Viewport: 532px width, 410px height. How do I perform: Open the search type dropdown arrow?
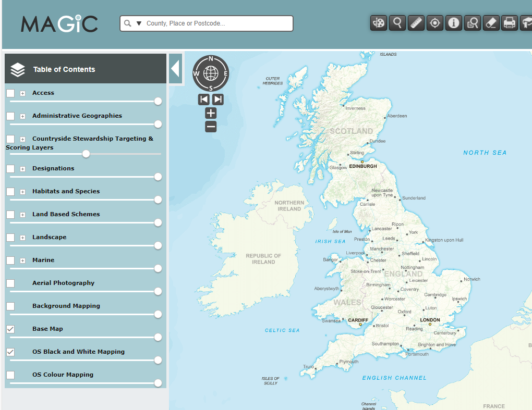[x=139, y=23]
